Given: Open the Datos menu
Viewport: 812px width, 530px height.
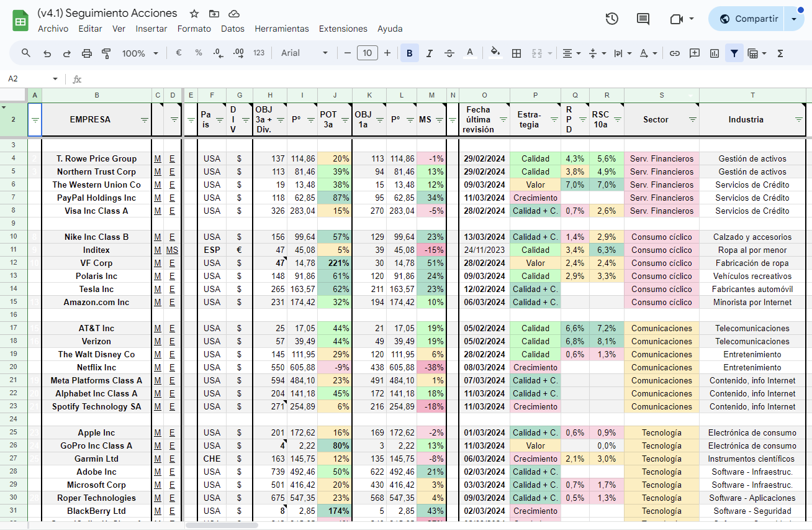Looking at the screenshot, I should (x=233, y=29).
